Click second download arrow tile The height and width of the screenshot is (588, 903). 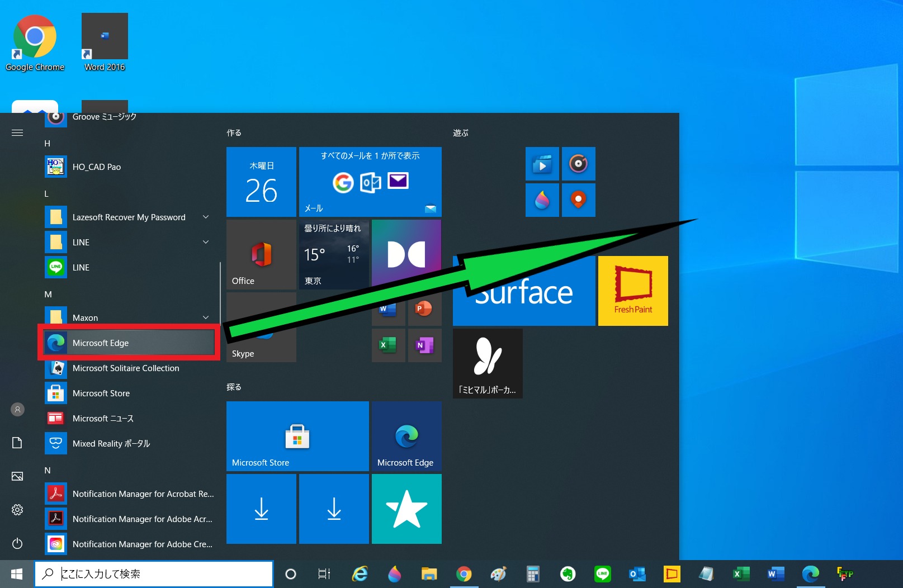point(334,509)
